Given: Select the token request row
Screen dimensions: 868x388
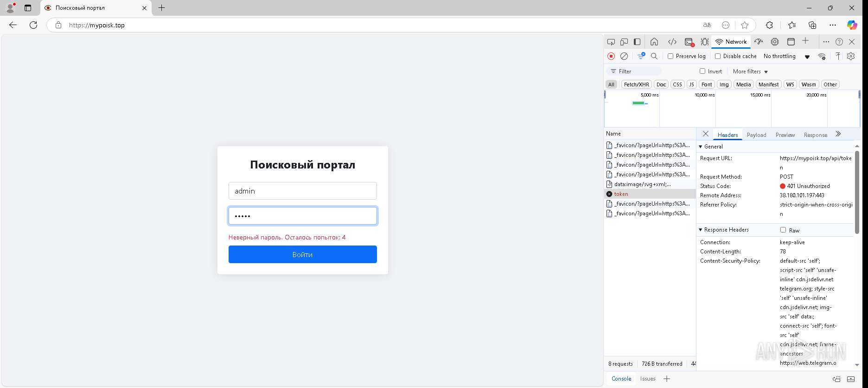Looking at the screenshot, I should [x=650, y=194].
